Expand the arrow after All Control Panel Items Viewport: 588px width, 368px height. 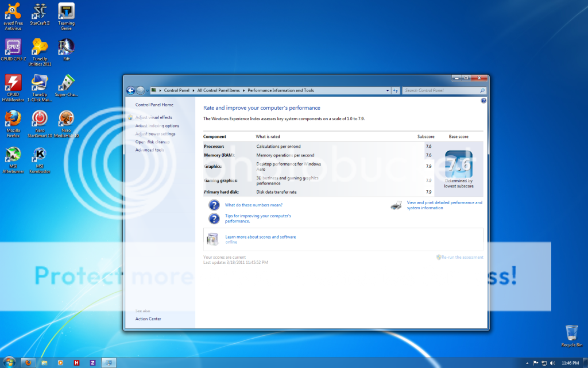tap(243, 90)
